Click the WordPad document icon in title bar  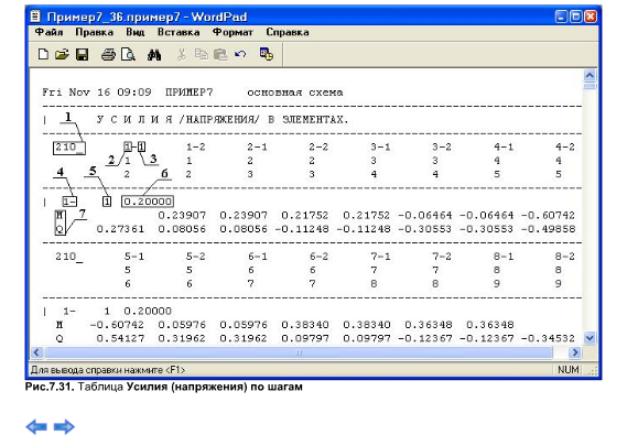pyautogui.click(x=36, y=16)
